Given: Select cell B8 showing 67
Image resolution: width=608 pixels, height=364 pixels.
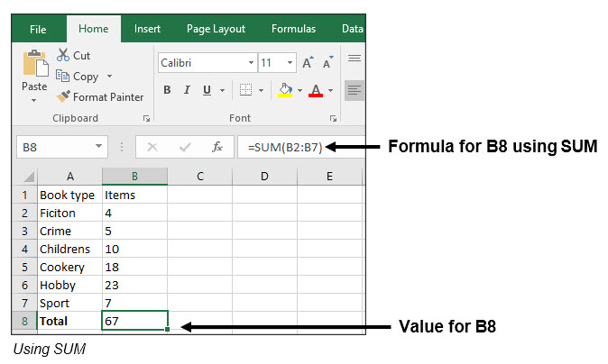Looking at the screenshot, I should pos(134,321).
